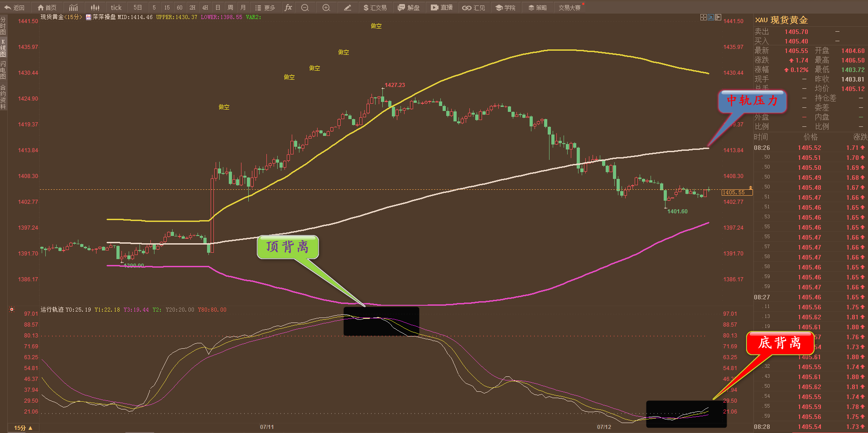Click the 买入 price 1405.40
This screenshot has width=868, height=433.
[796, 41]
